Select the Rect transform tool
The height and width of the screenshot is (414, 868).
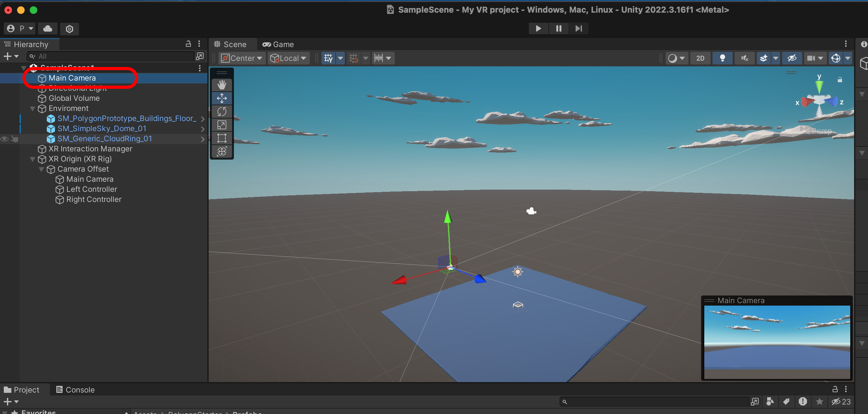coord(222,138)
